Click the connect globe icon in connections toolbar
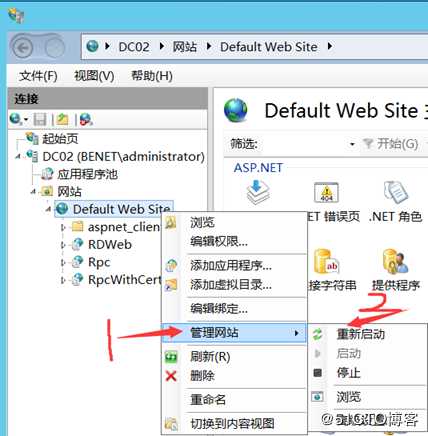This screenshot has width=428, height=436. 16,119
